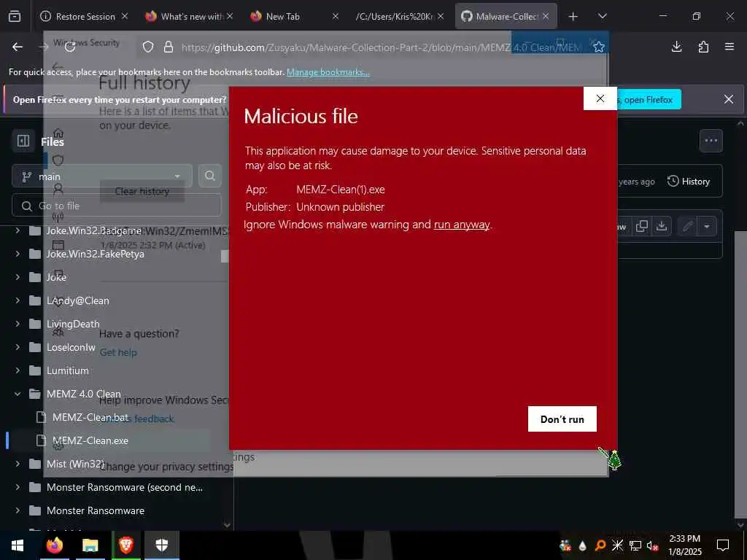Open Brave browser from taskbar
The width and height of the screenshot is (747, 560).
(125, 545)
